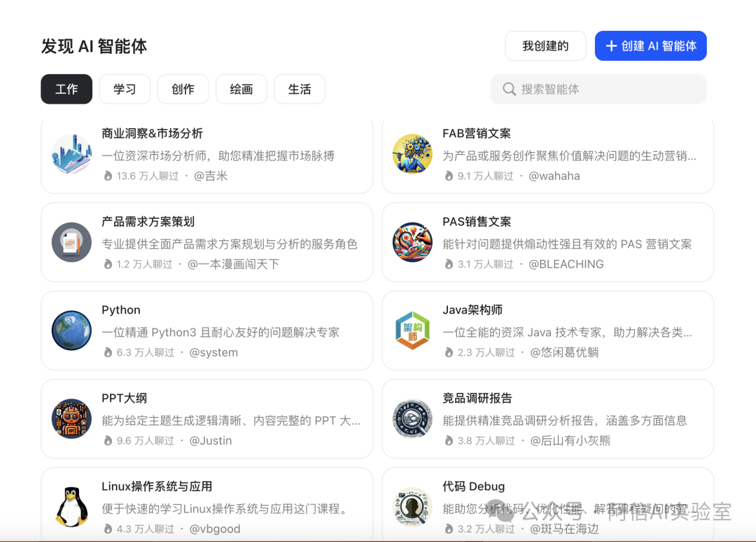The image size is (756, 542).
Task: Click flame icon beside 3.8 万人聊过
Action: click(449, 440)
